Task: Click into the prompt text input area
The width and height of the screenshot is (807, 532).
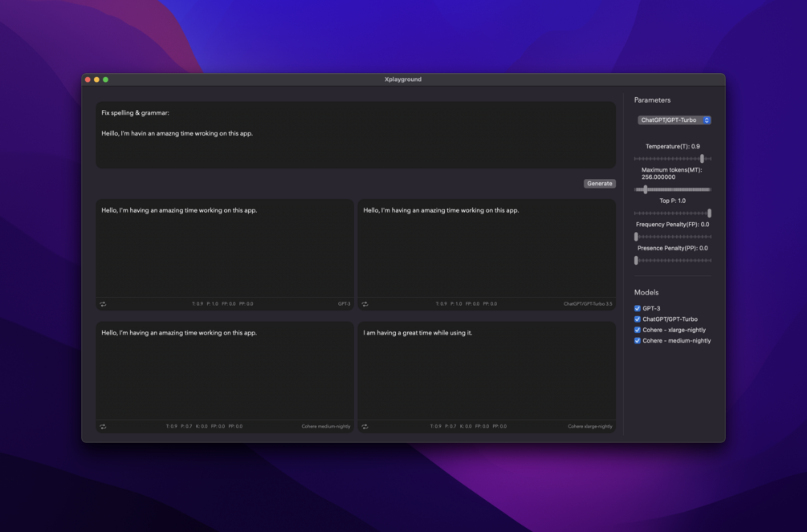Action: (x=356, y=135)
